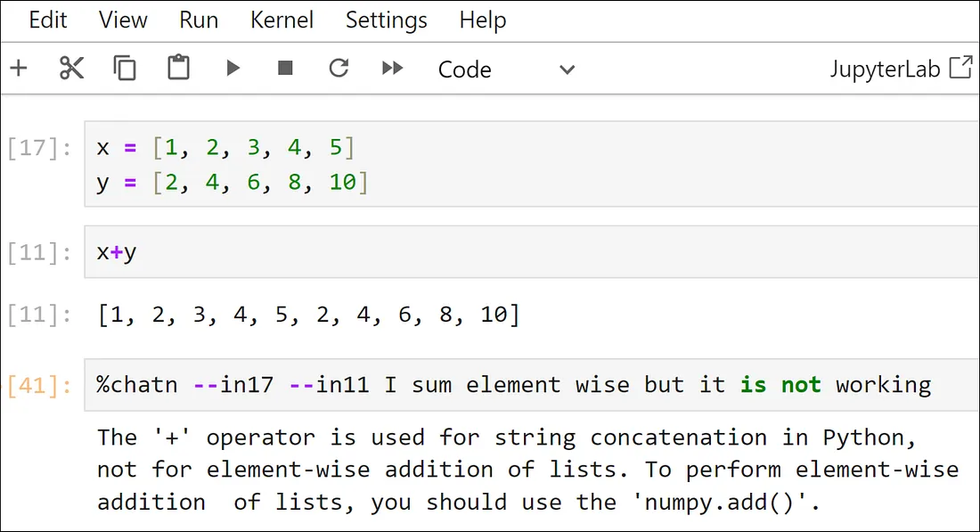This screenshot has height=532, width=980.
Task: Click the 'numpy.add()' text in response
Action: (719, 502)
